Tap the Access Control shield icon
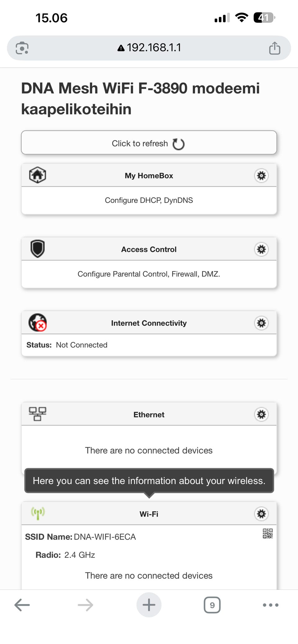This screenshot has width=298, height=644. [x=38, y=249]
